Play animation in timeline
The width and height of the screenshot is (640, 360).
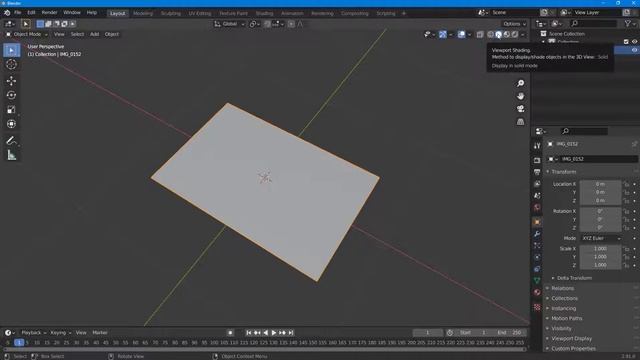(x=274, y=333)
